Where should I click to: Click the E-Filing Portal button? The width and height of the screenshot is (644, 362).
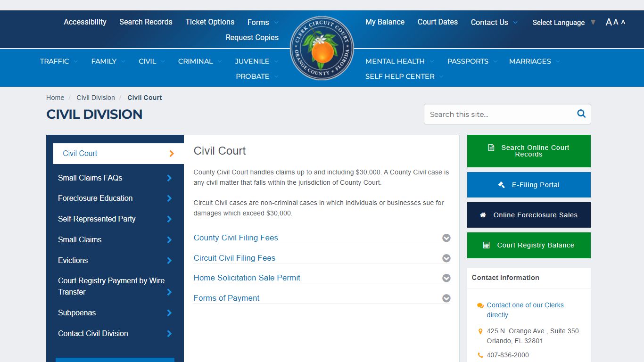[529, 185]
